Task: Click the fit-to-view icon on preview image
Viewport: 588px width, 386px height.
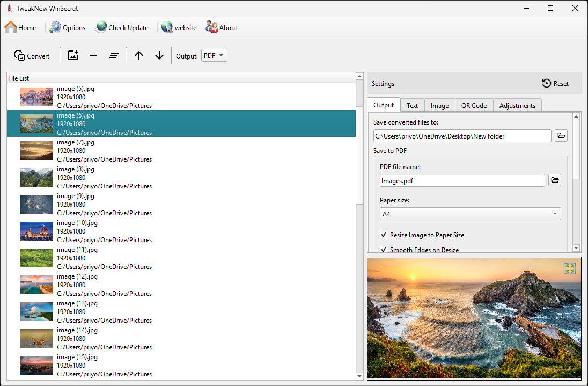Action: pos(570,268)
